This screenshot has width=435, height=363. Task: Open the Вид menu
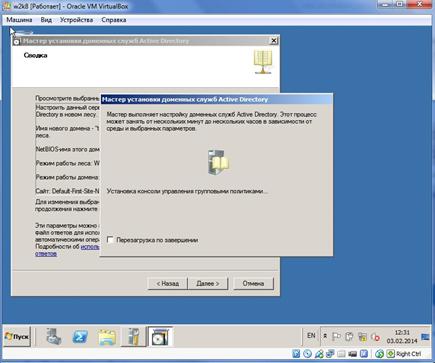[x=46, y=20]
